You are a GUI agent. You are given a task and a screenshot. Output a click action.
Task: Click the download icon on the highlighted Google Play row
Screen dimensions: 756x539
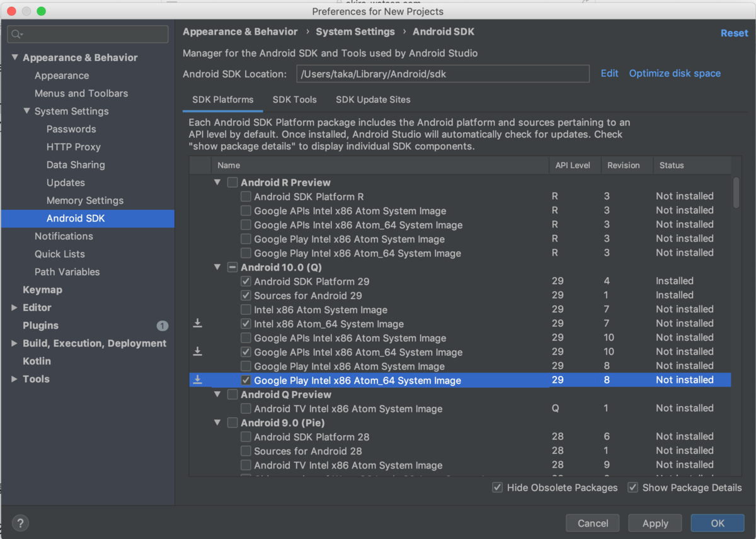click(198, 380)
